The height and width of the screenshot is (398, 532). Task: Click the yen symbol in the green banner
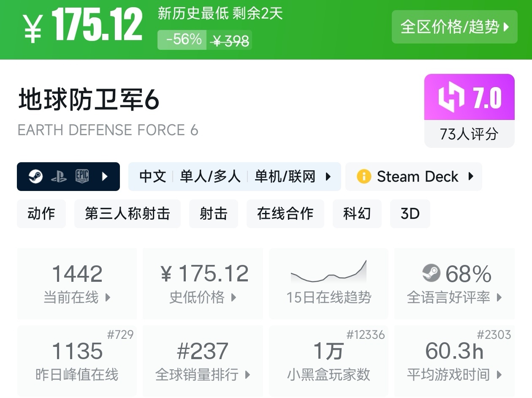pyautogui.click(x=33, y=27)
